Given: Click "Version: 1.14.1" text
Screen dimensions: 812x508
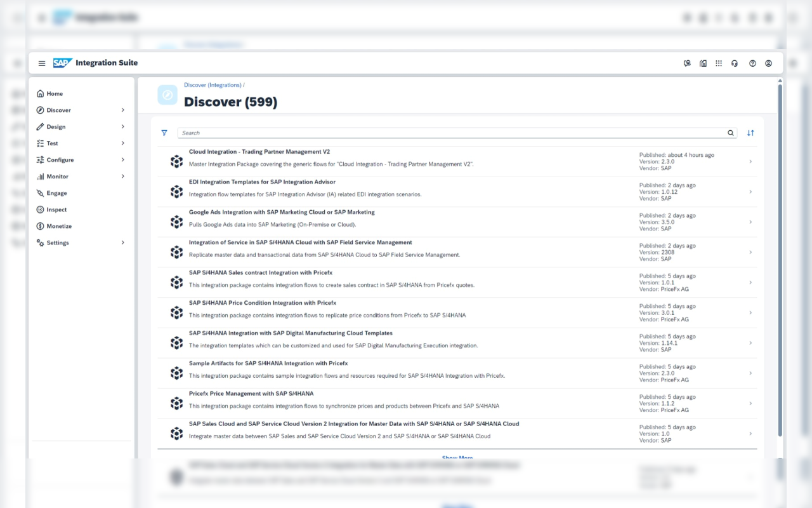Looking at the screenshot, I should (658, 343).
